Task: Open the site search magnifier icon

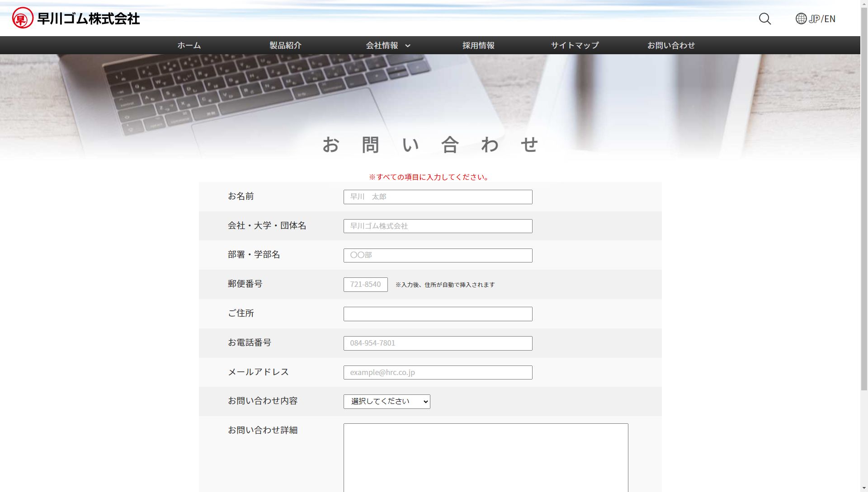Action: coord(765,19)
